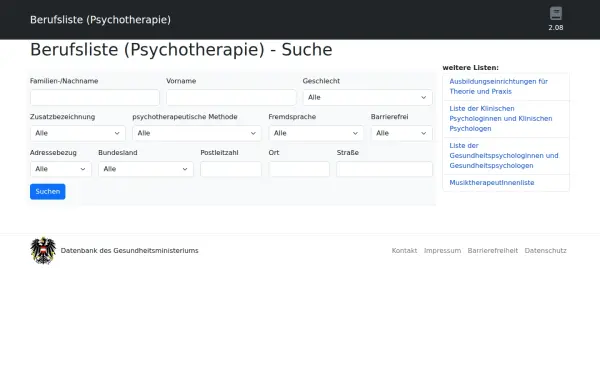Open the MusiktherapeutInnenliste link

(492, 183)
